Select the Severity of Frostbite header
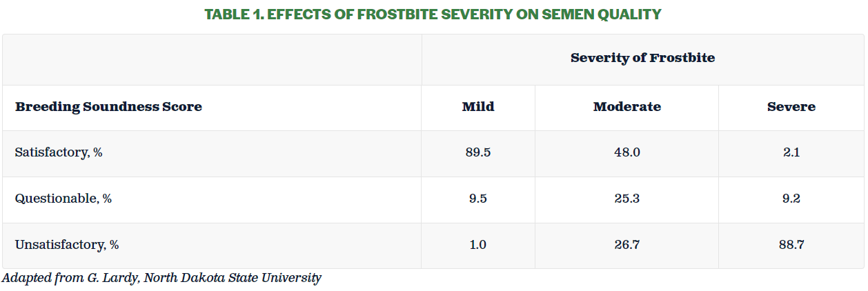 pyautogui.click(x=642, y=58)
